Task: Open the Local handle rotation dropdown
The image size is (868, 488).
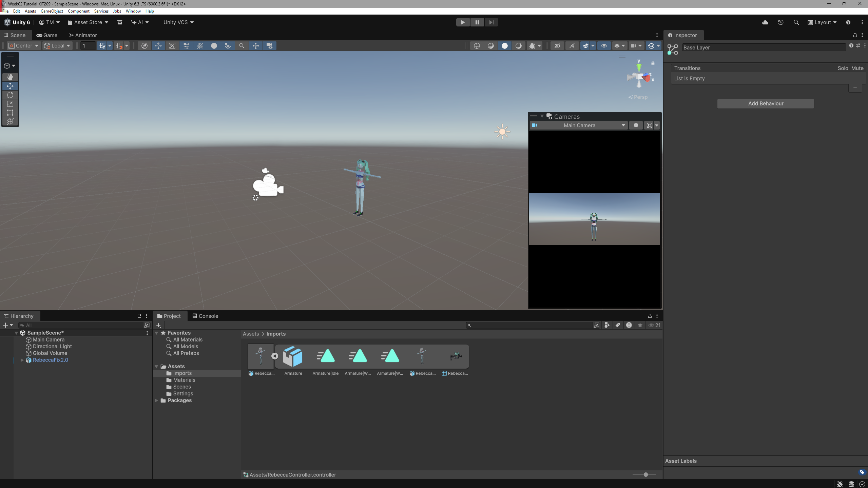Action: coord(57,46)
